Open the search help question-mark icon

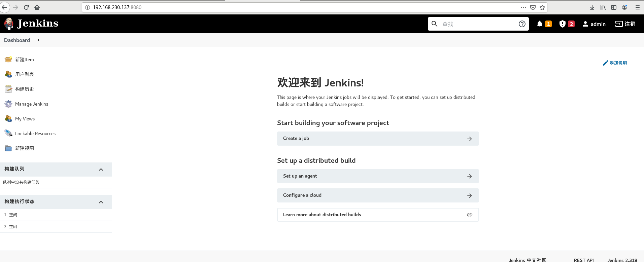pos(522,24)
